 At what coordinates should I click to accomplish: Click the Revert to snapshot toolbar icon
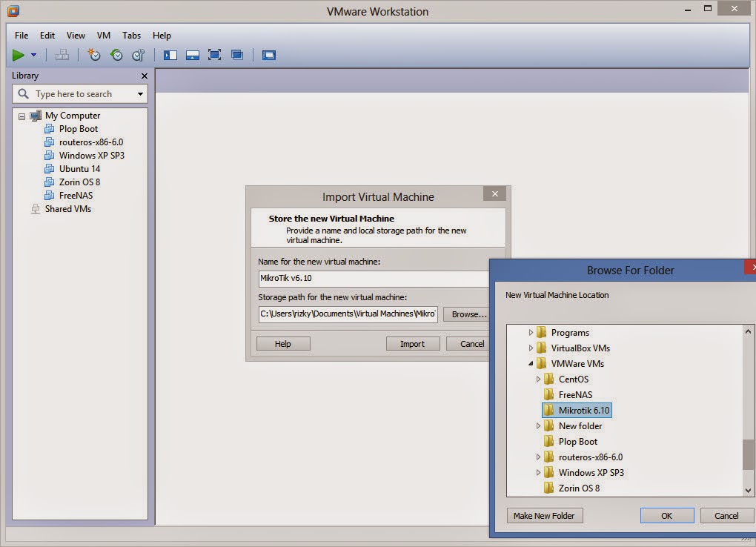tap(116, 55)
